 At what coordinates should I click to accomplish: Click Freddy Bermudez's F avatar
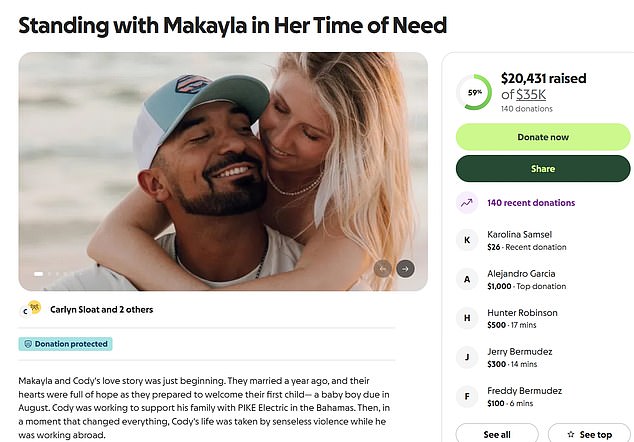pos(467,394)
